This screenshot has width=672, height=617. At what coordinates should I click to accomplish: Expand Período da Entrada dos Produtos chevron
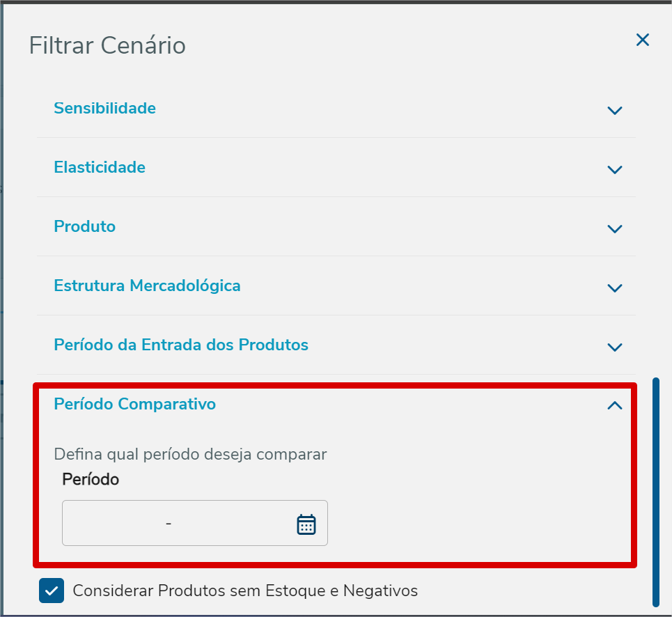[614, 347]
